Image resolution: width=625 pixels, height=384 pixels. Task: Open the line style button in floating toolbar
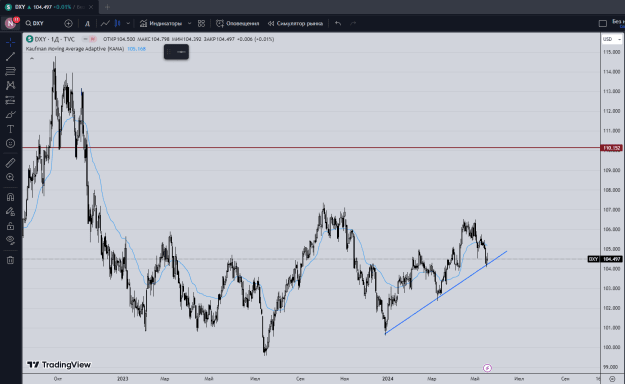181,52
